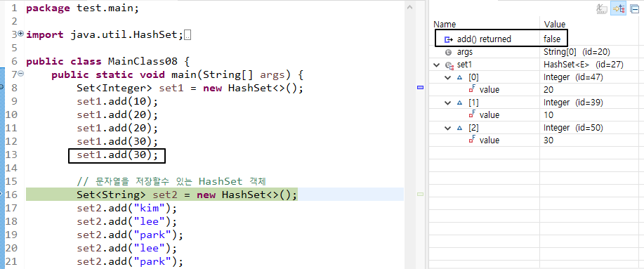Click the highlighted 'Set<String> set2' line
This screenshot has width=644, height=269.
(x=187, y=195)
